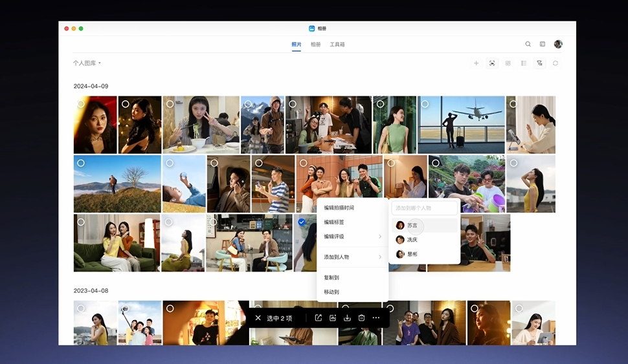This screenshot has width=628, height=364.
Task: Click the filter funnel icon
Action: pyautogui.click(x=539, y=63)
